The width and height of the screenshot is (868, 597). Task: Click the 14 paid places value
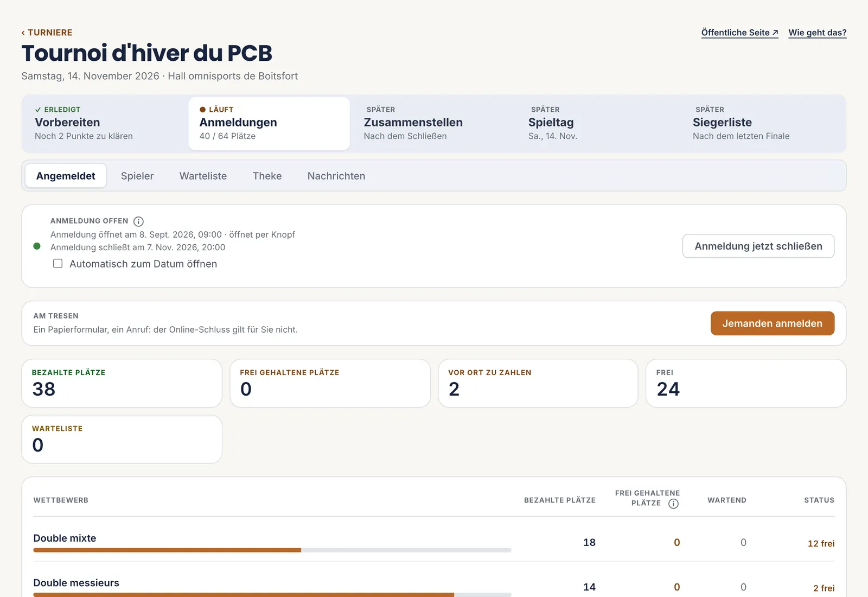pyautogui.click(x=589, y=587)
